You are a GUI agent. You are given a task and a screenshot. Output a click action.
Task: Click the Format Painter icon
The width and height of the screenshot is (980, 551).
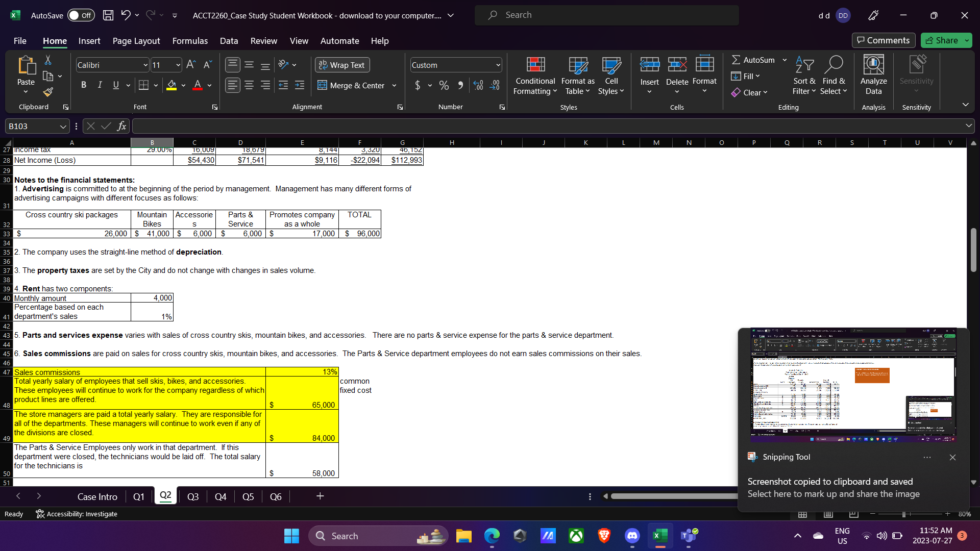[48, 92]
